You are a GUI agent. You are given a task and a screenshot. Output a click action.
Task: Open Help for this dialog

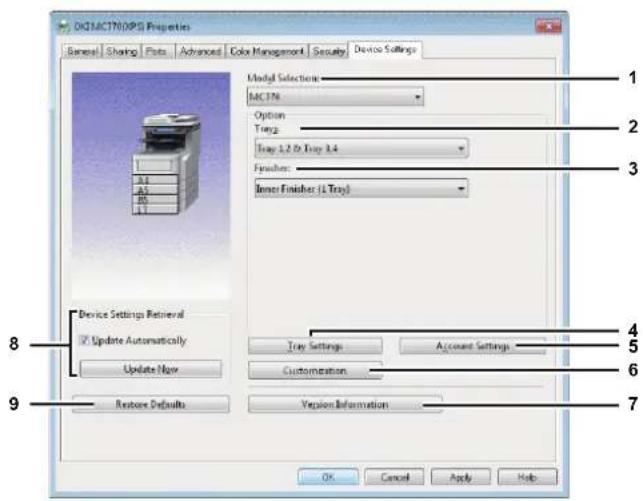[527, 477]
